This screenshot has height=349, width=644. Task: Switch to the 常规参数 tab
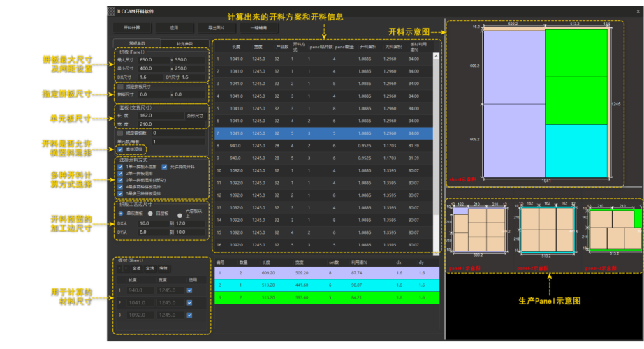click(x=137, y=43)
